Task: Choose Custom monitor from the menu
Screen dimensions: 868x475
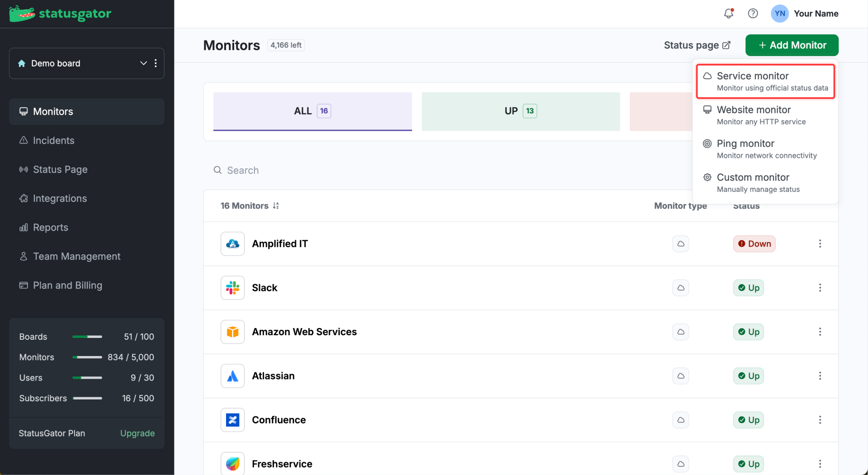Action: pyautogui.click(x=765, y=183)
